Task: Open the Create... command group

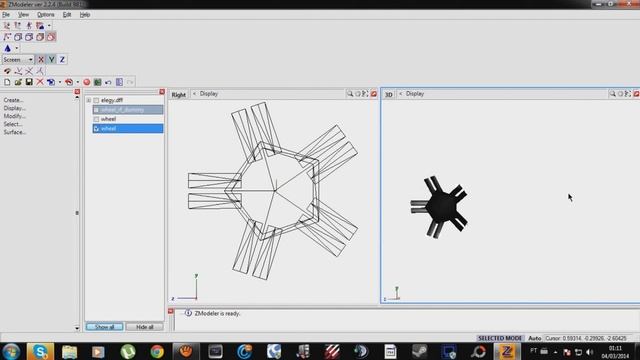Action: click(x=13, y=100)
